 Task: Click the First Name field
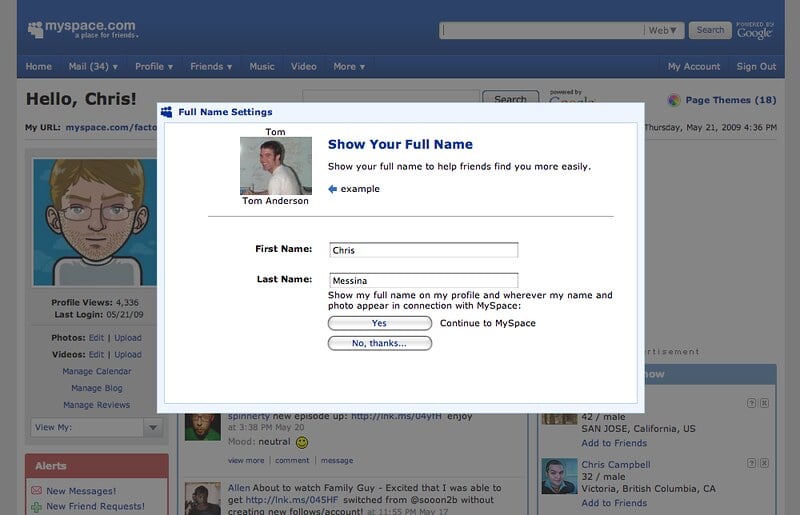[x=423, y=250]
